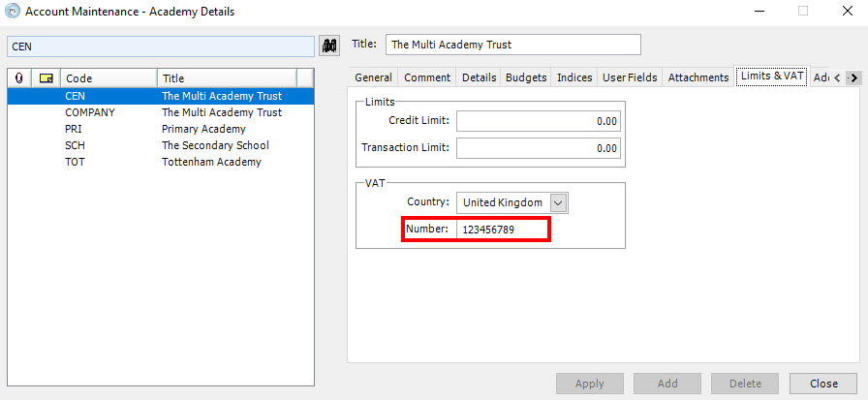Click the binoculars search icon
Image resolution: width=868 pixels, height=400 pixels.
329,46
